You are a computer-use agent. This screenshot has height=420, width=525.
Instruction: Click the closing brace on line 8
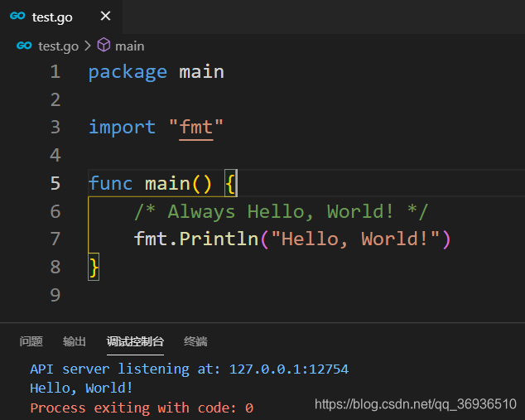(x=94, y=268)
